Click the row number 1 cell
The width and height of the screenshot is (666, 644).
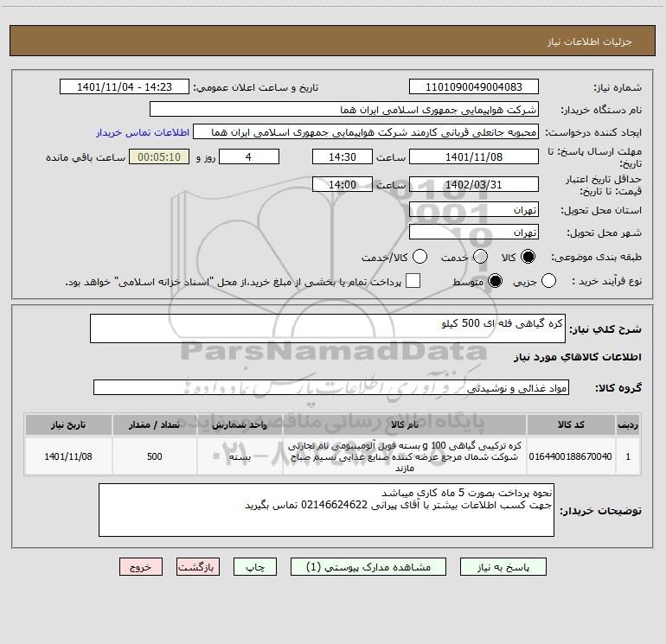tap(628, 456)
